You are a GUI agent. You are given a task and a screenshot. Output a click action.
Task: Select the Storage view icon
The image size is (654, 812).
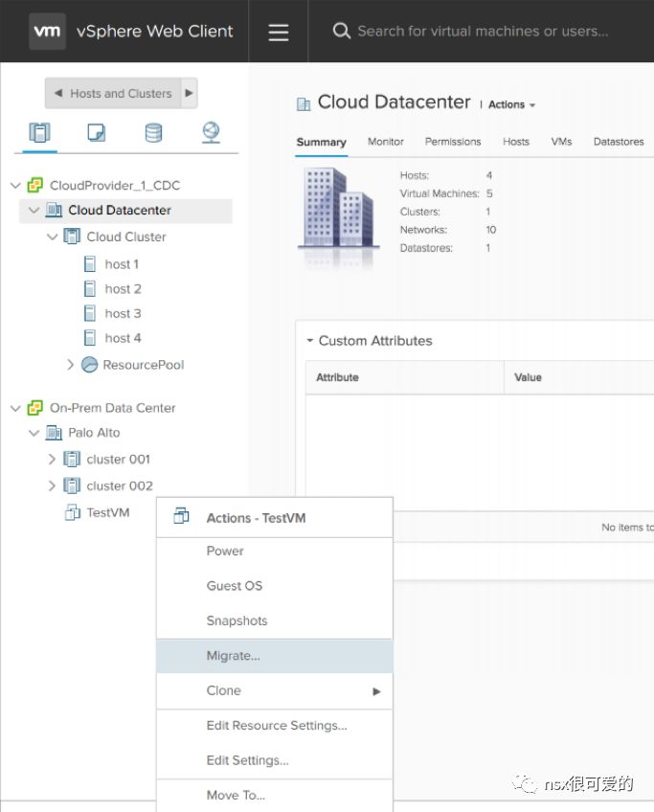coord(154,132)
